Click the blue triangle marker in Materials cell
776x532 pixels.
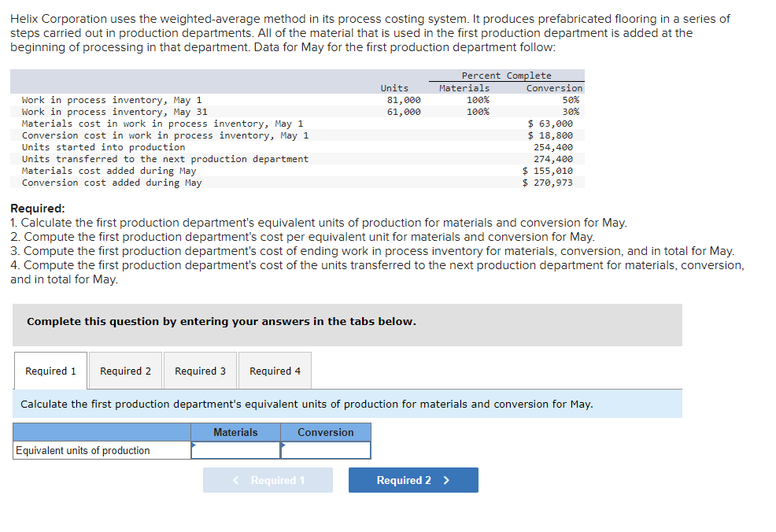pyautogui.click(x=193, y=445)
